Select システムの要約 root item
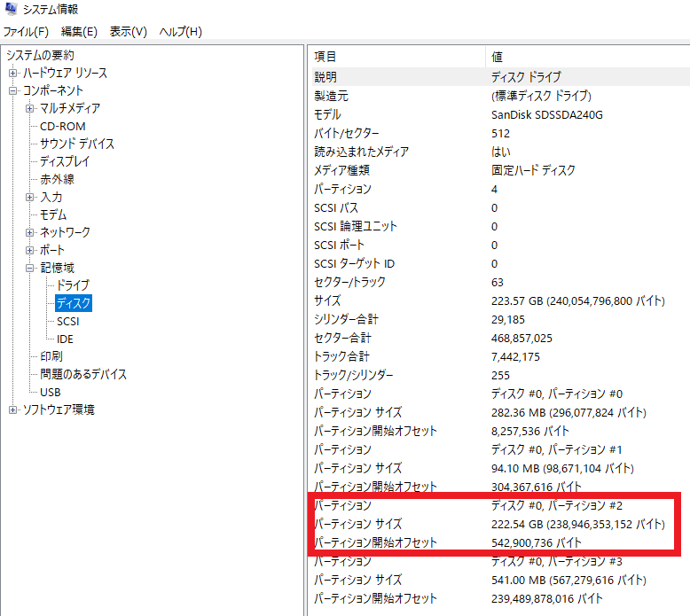The width and height of the screenshot is (690, 616). pos(39,56)
